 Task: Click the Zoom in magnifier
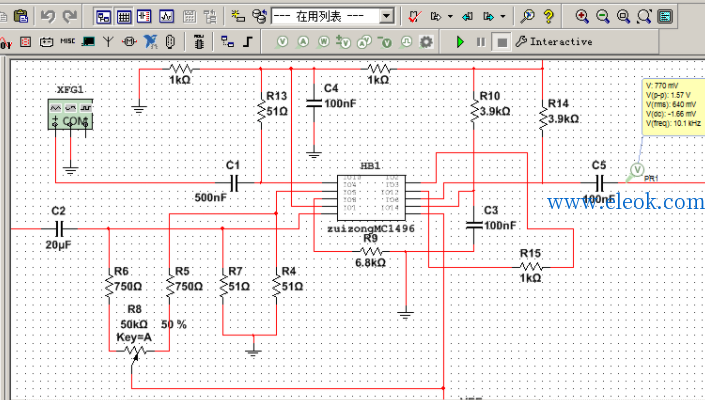(582, 17)
